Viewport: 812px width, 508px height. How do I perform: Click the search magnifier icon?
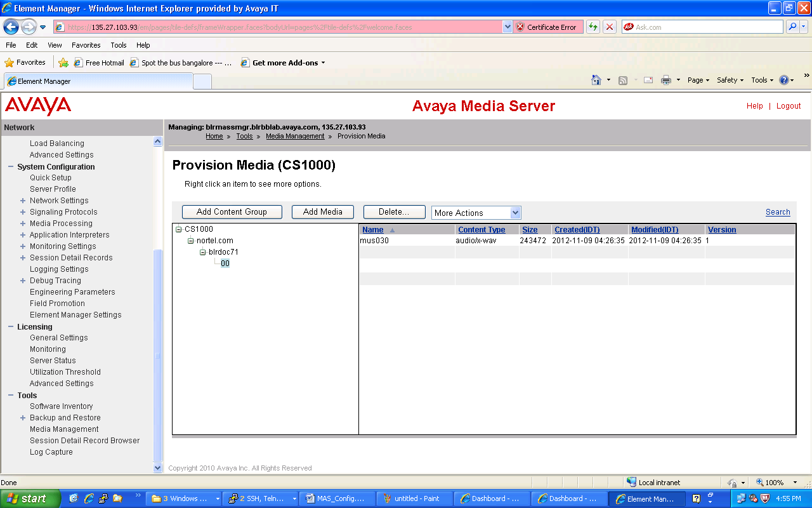pyautogui.click(x=792, y=27)
